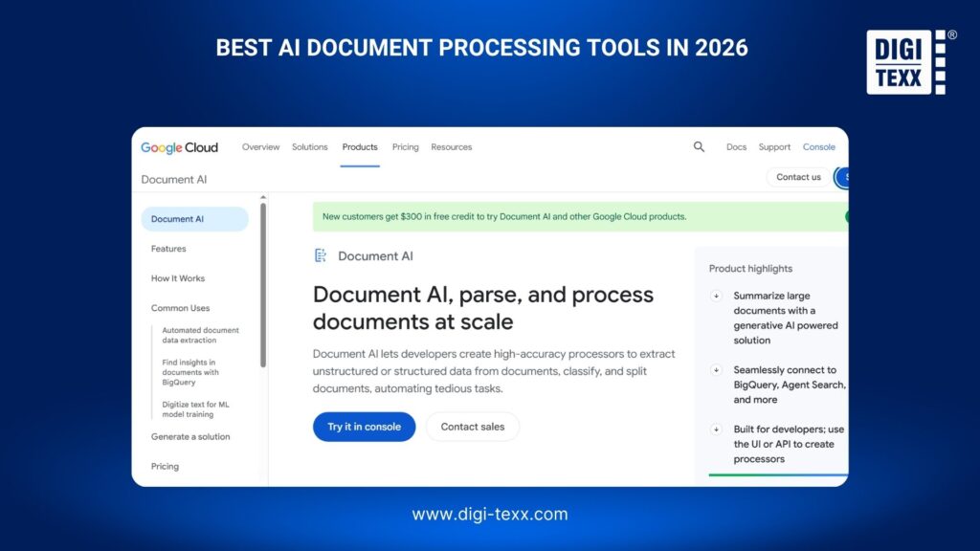Screen dimensions: 980x551
Task: Select Find insights in documents with BigQuery
Action: click(190, 372)
